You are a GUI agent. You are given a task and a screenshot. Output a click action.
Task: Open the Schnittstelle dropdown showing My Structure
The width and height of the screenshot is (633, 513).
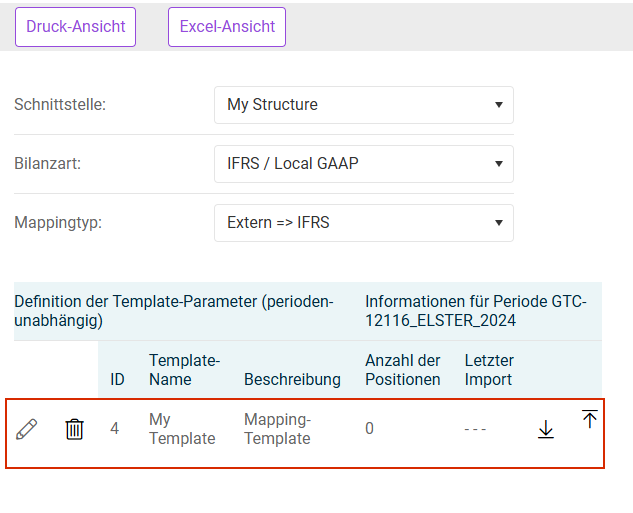coord(364,105)
